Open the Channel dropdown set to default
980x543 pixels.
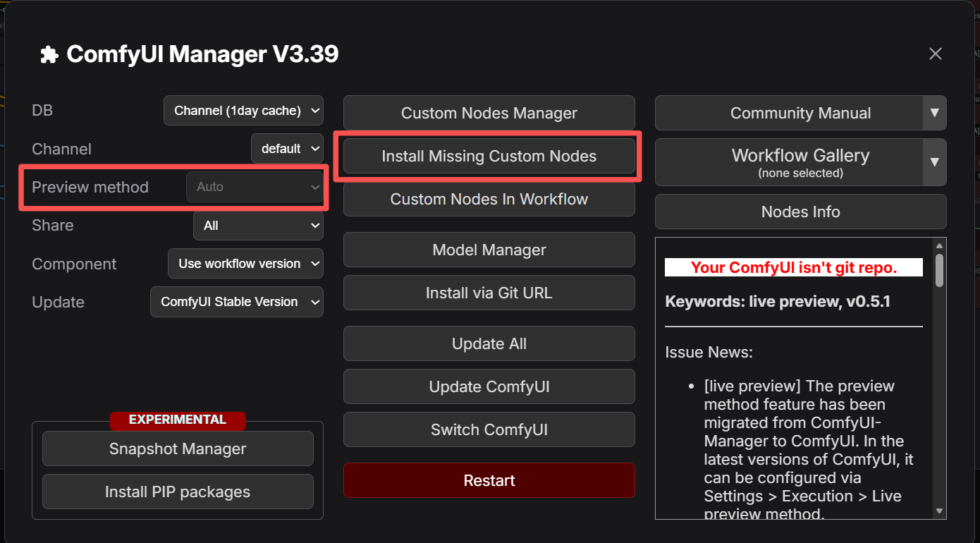[287, 149]
